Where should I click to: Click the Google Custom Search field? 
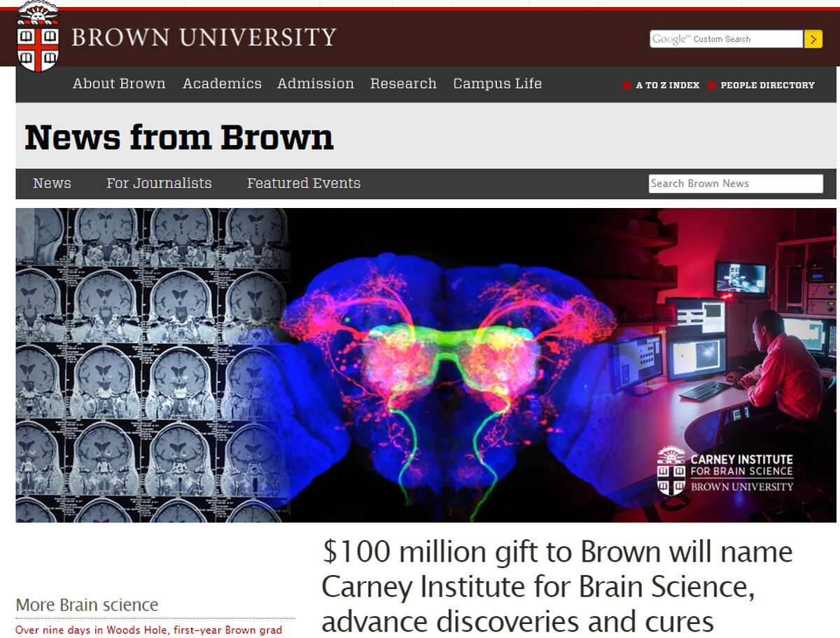point(725,39)
